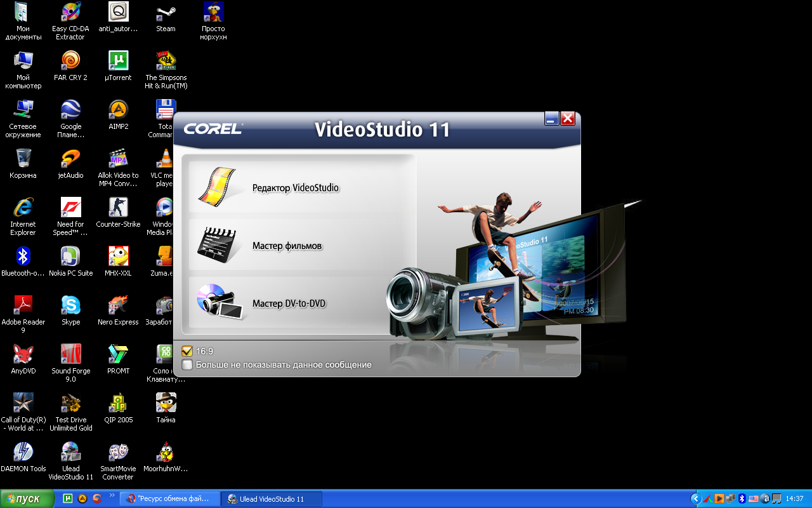Select Nokia PC Suite icon
This screenshot has height=508, width=812.
(70, 262)
